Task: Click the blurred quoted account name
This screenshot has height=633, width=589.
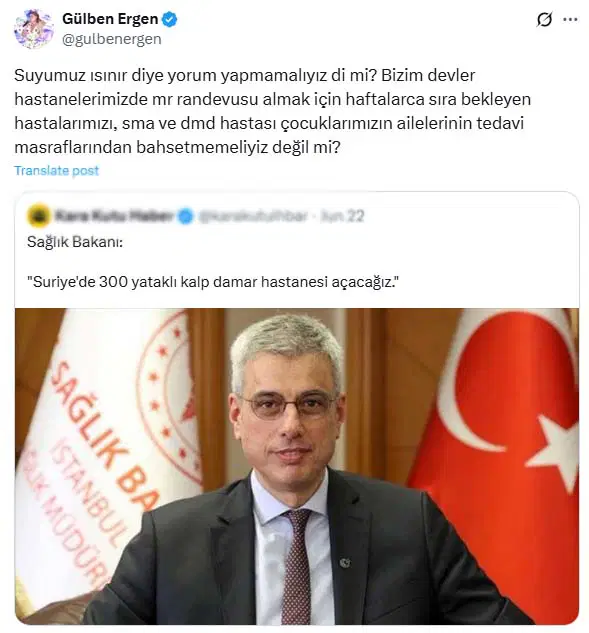Action: (114, 216)
